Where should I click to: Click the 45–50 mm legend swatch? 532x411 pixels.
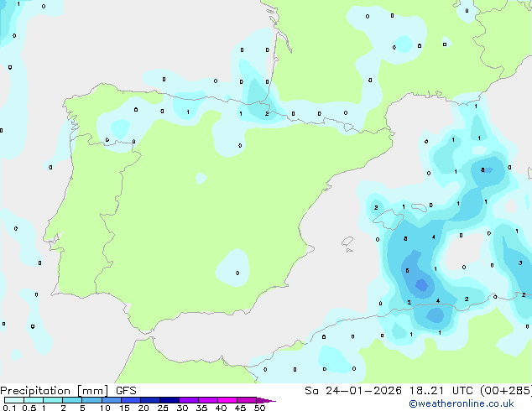pyautogui.click(x=247, y=400)
